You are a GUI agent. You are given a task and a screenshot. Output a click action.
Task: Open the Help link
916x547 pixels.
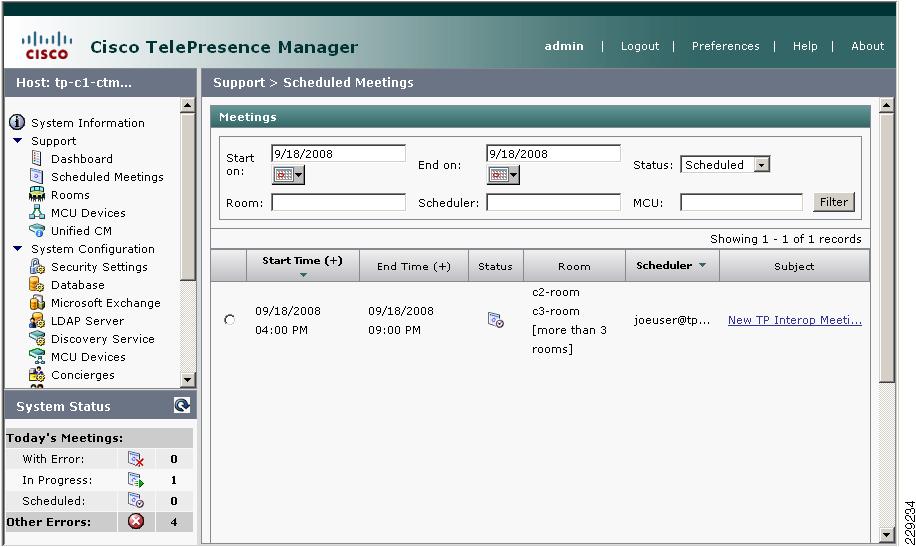point(805,46)
